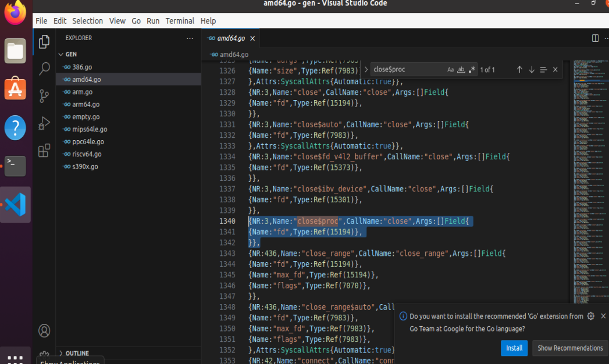This screenshot has height=364, width=609.
Task: Open the Extensions view
Action: point(44,151)
